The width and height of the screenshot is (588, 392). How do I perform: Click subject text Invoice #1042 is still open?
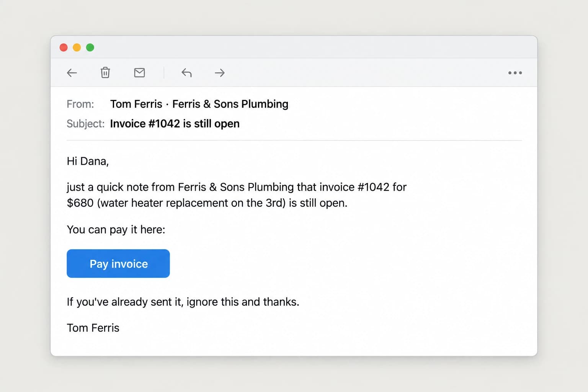pos(175,124)
